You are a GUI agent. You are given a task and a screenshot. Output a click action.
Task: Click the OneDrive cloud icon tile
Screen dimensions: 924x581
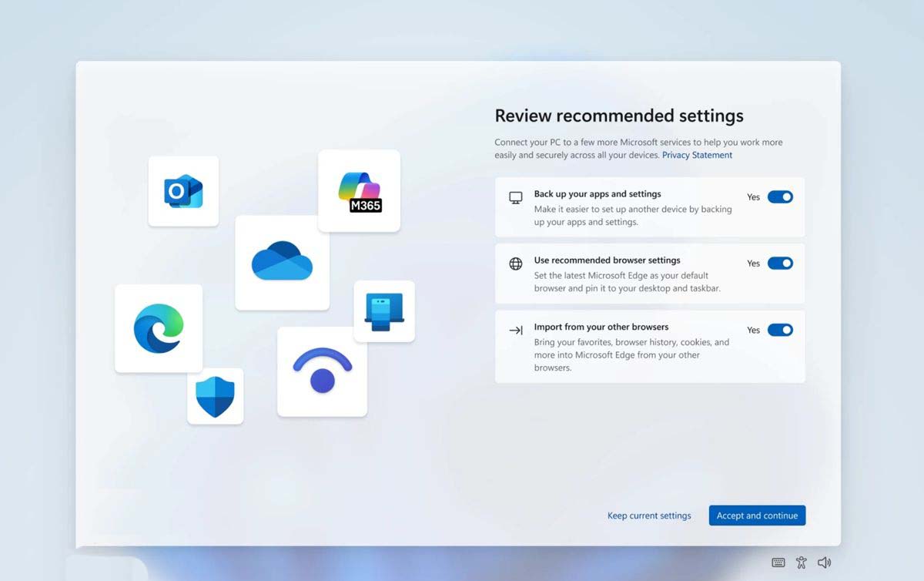click(282, 263)
